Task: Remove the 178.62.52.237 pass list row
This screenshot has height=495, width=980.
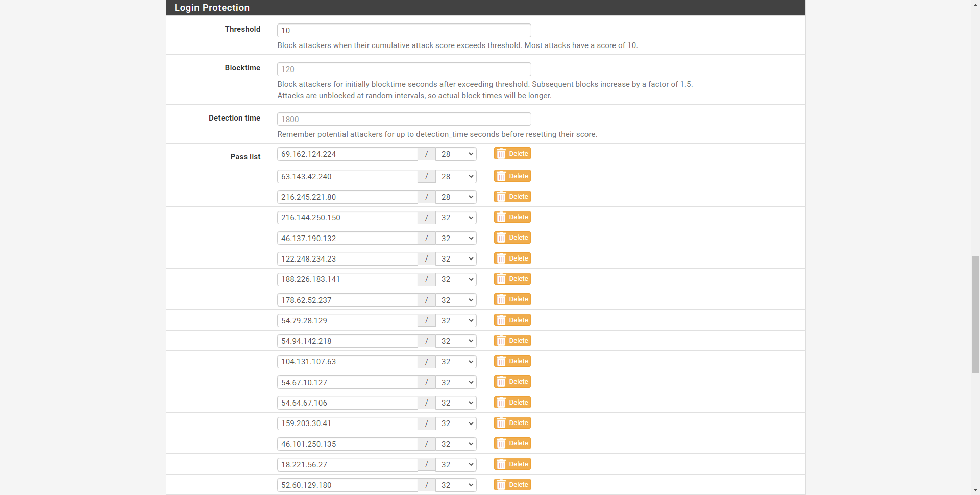Action: pos(512,299)
